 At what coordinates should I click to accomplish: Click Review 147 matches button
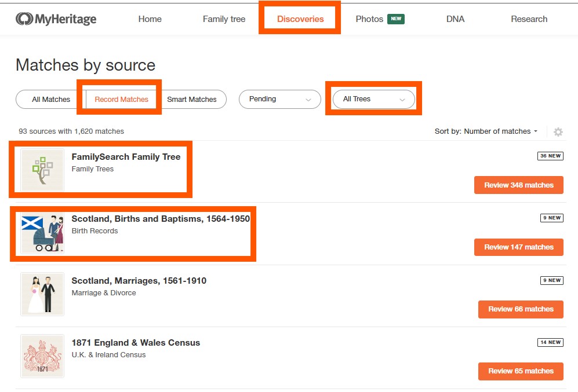click(518, 247)
